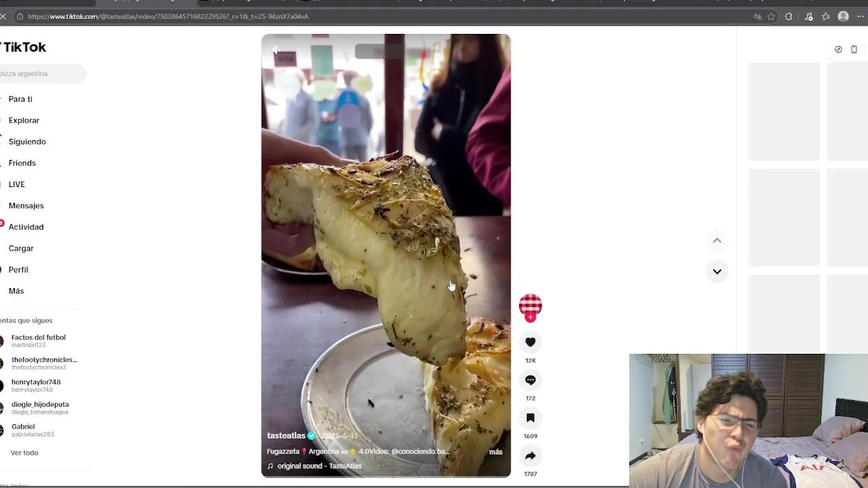Click the 'pizza argentina' search field

coord(42,74)
